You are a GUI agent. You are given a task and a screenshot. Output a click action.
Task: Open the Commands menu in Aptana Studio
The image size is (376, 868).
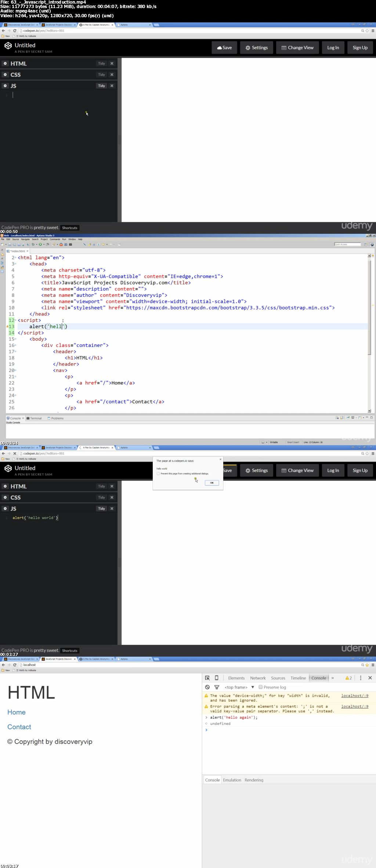point(55,239)
